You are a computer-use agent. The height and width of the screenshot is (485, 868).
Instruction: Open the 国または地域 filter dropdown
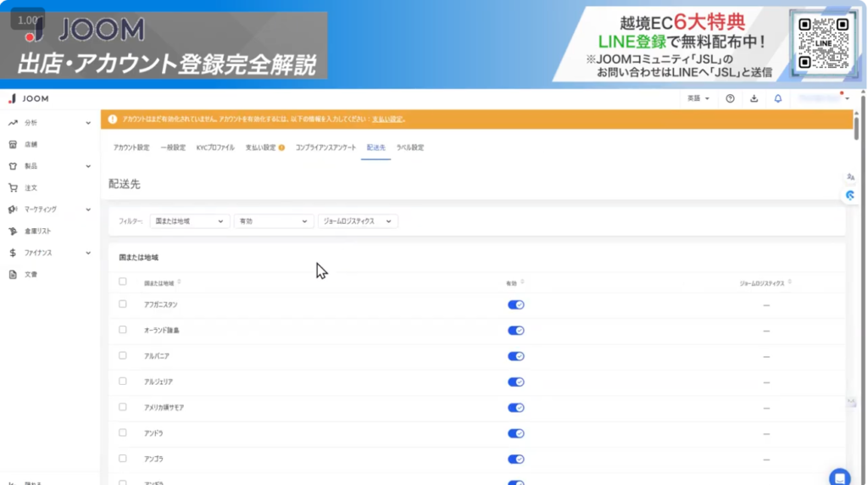pyautogui.click(x=189, y=221)
